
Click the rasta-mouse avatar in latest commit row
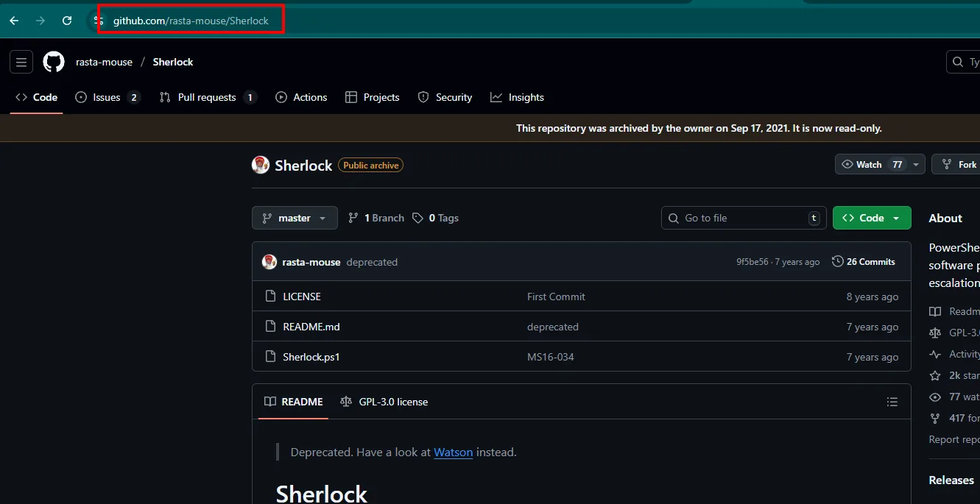(x=269, y=262)
